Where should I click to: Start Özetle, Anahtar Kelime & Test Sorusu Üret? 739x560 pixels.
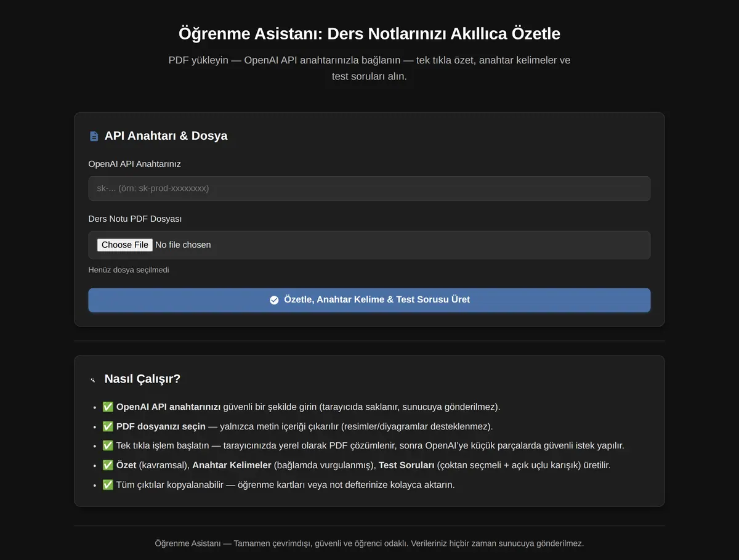pos(369,300)
